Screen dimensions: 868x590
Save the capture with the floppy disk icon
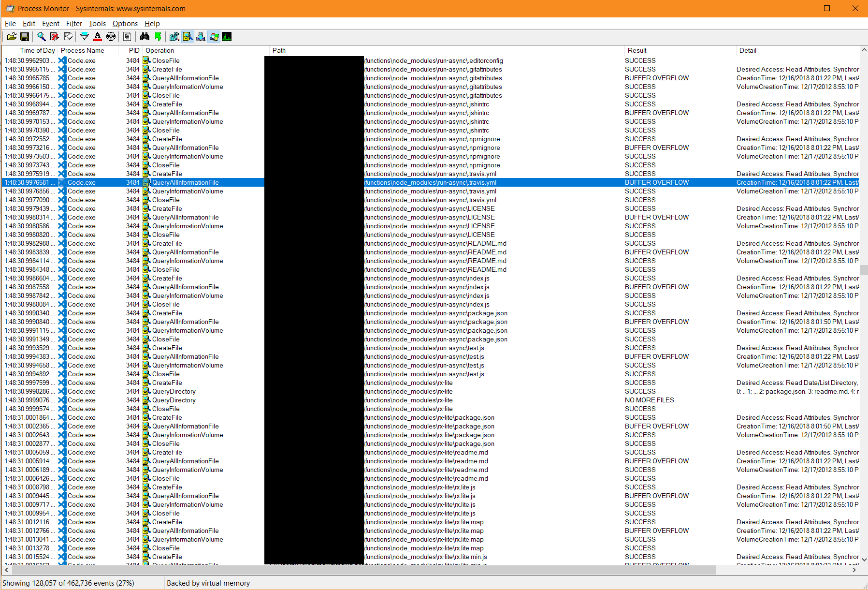click(25, 37)
